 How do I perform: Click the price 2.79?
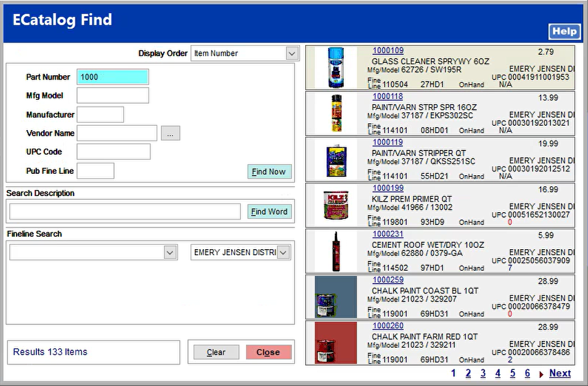(545, 52)
